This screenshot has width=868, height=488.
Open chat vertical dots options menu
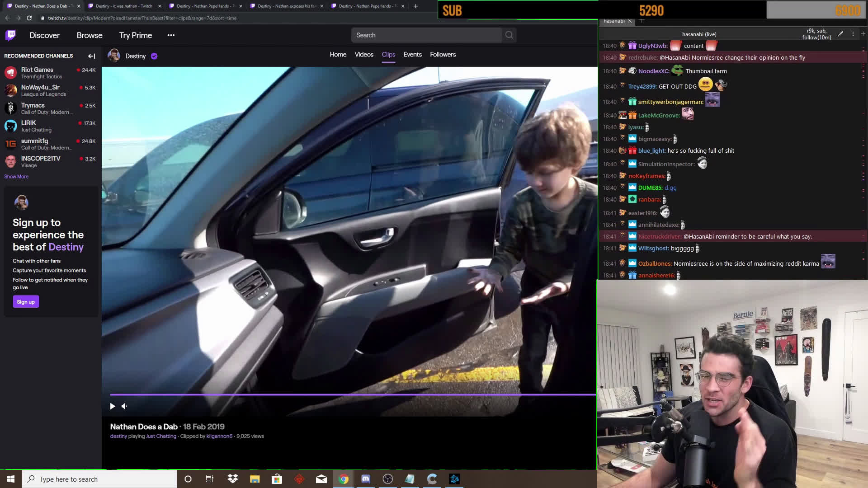853,34
